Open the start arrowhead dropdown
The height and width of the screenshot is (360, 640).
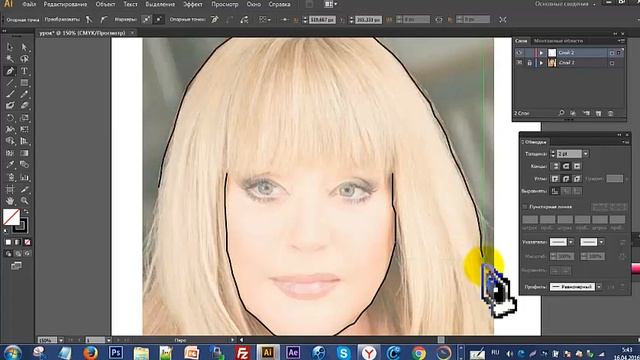[x=571, y=242]
